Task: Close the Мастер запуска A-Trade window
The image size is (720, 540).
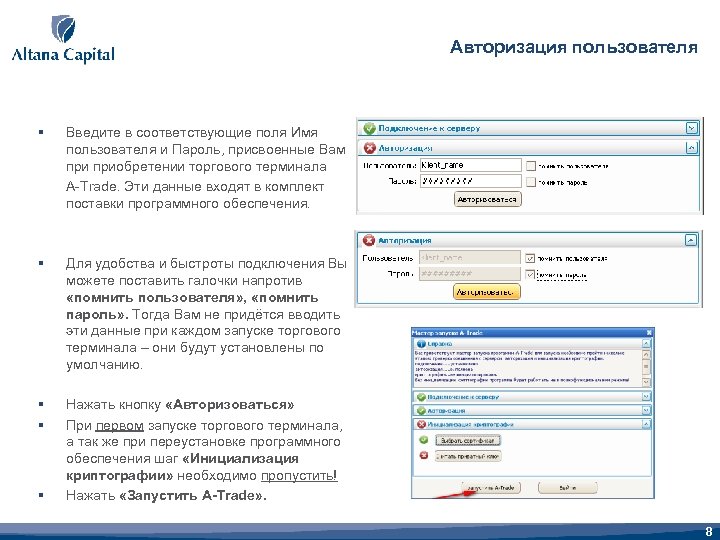Action: point(649,332)
